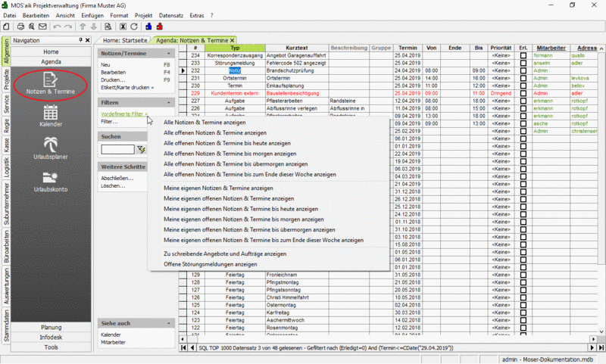Expand Vordefinierte Filter submenu
This screenshot has height=364, width=606.
(x=124, y=114)
